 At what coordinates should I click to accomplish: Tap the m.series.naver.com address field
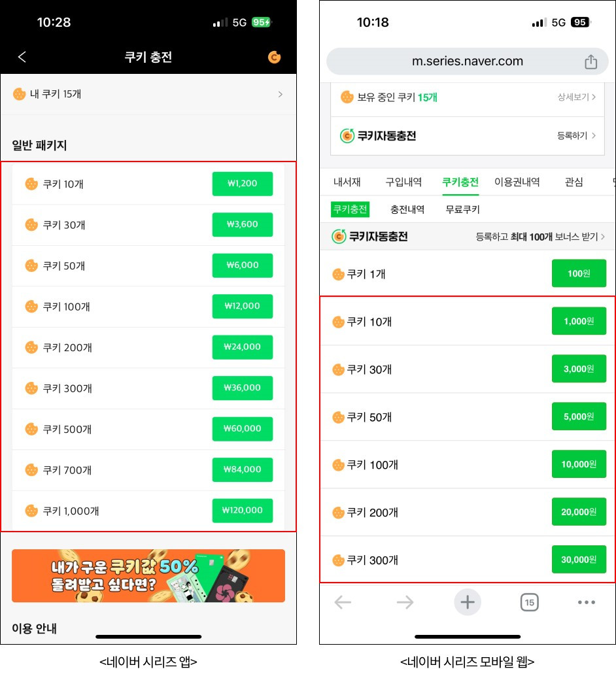[467, 61]
